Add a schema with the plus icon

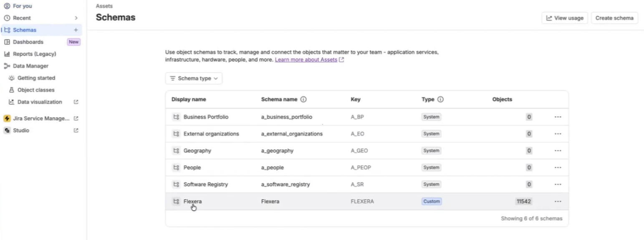click(x=76, y=30)
